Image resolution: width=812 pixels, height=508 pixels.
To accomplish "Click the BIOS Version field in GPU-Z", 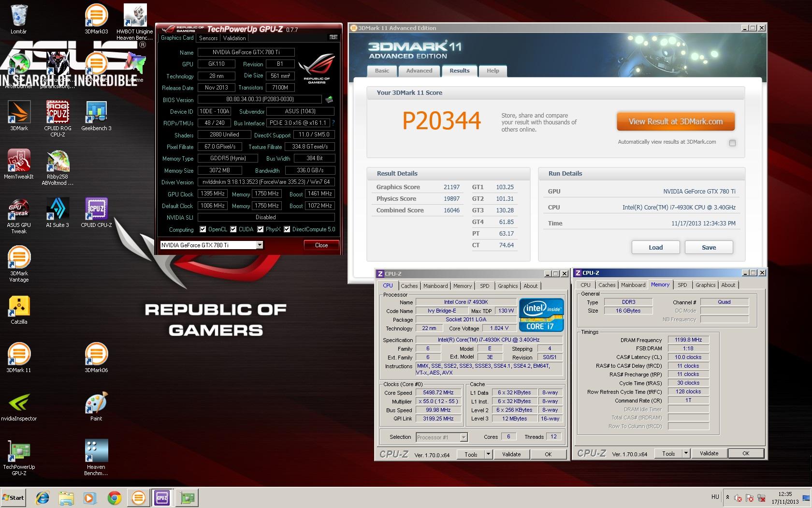I will [x=260, y=99].
